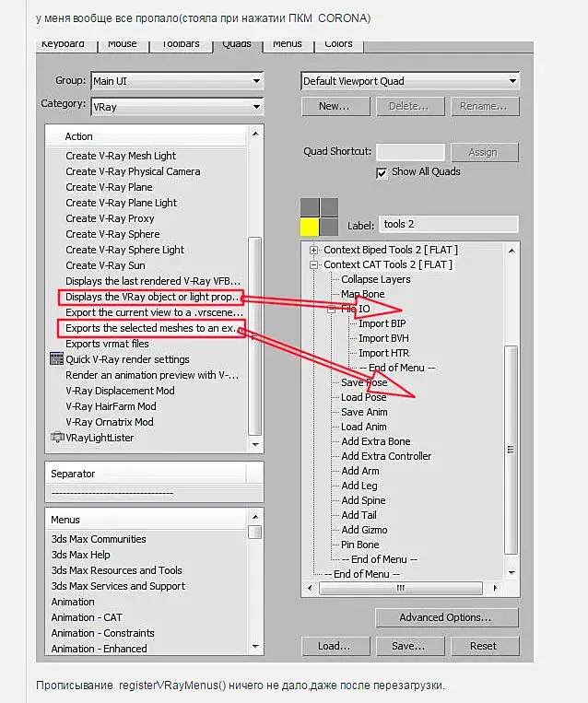
Task: Select 3ds Max Communities menu entry
Action: (x=99, y=539)
